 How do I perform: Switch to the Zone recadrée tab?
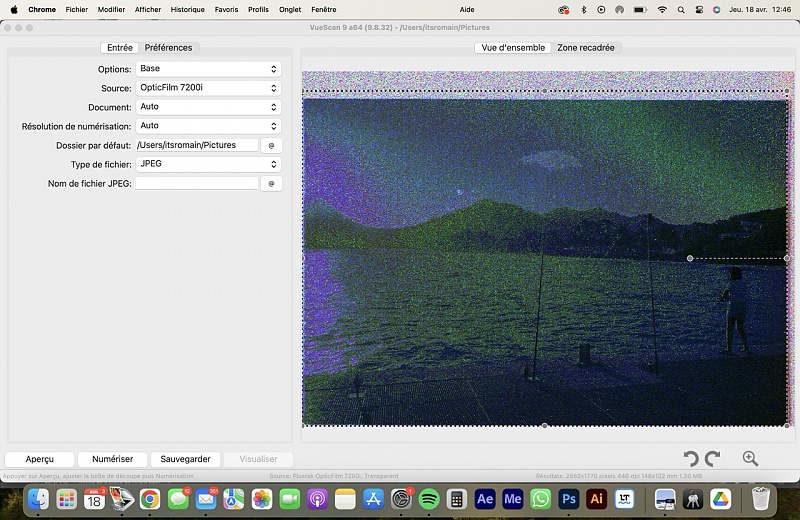click(586, 48)
